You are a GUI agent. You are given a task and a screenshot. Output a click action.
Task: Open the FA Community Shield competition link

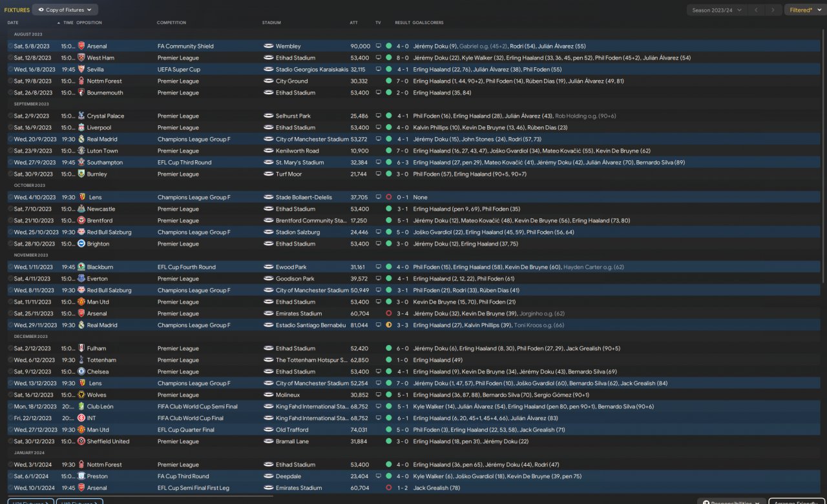point(185,46)
